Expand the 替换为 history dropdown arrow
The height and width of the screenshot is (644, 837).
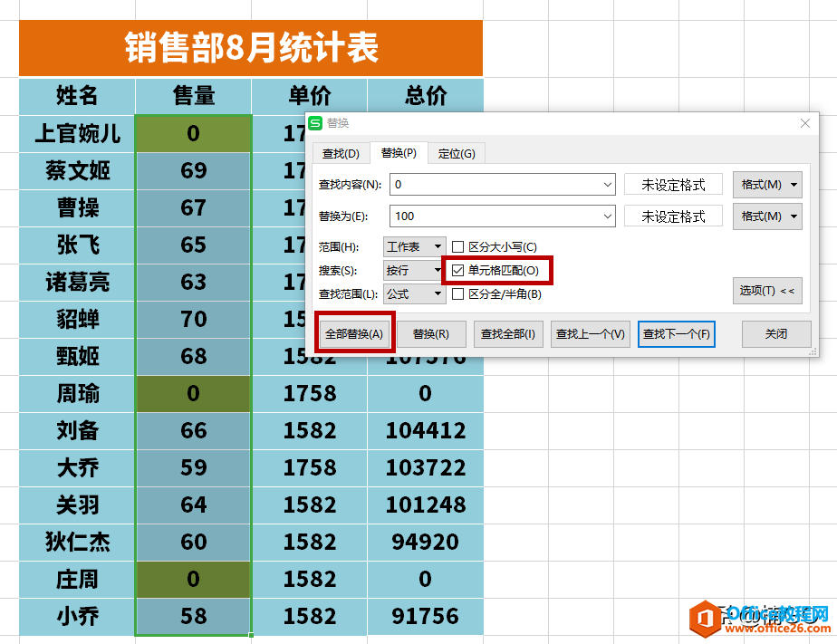[x=608, y=216]
